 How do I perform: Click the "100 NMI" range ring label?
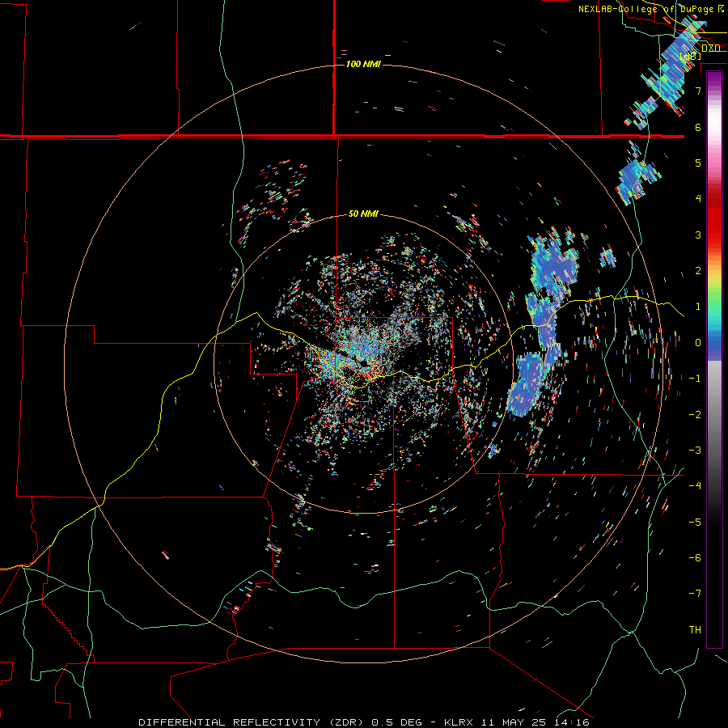point(363,64)
